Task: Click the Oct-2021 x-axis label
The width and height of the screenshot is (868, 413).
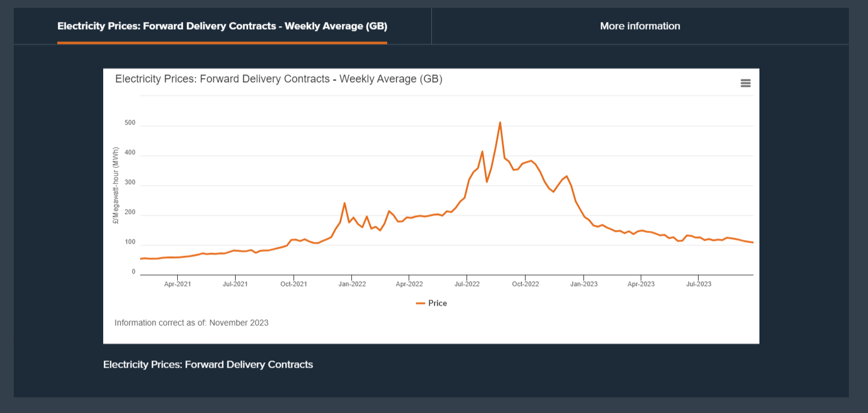Action: (x=294, y=284)
